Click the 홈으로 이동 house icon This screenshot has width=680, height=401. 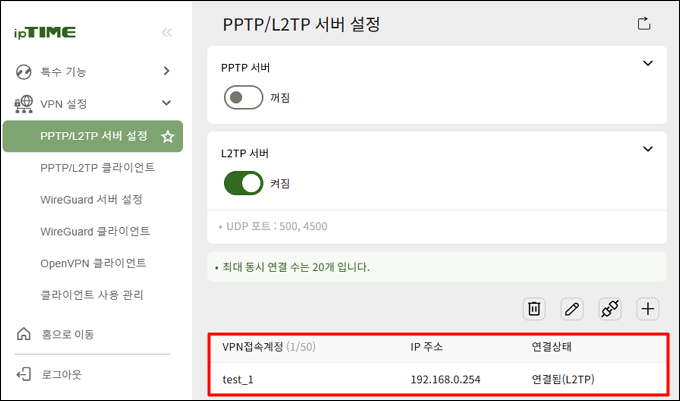[x=23, y=334]
